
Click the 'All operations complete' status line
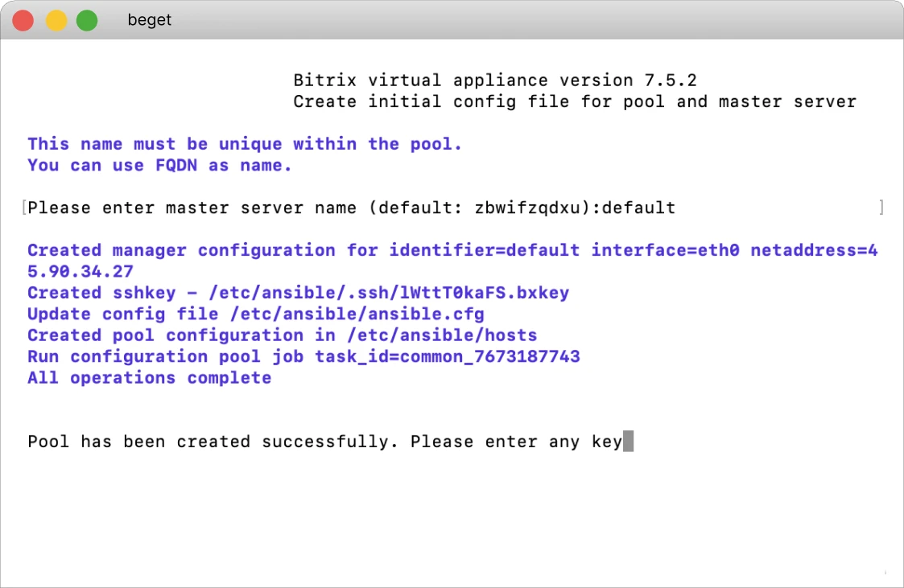tap(149, 378)
